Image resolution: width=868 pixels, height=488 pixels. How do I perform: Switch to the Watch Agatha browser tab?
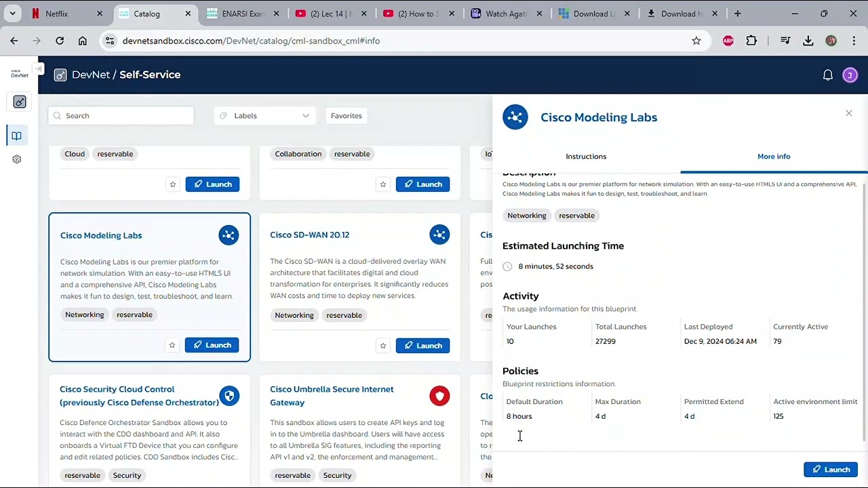coord(507,14)
